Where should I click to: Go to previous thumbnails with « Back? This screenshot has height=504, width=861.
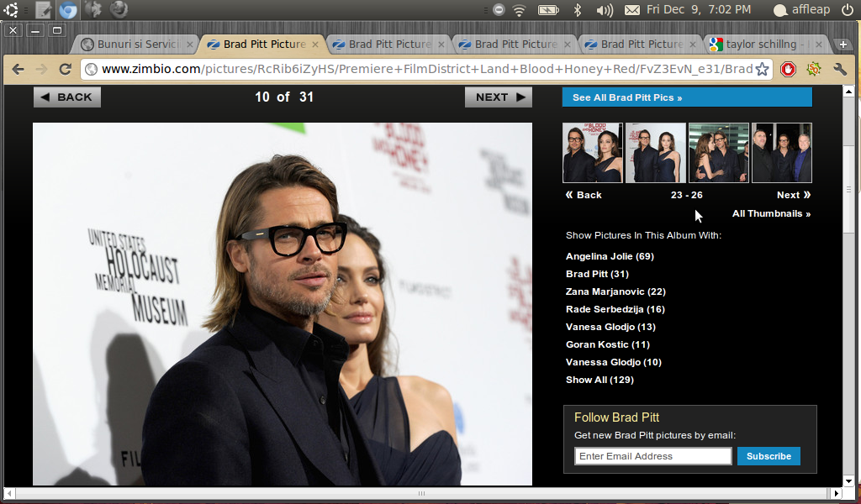584,195
